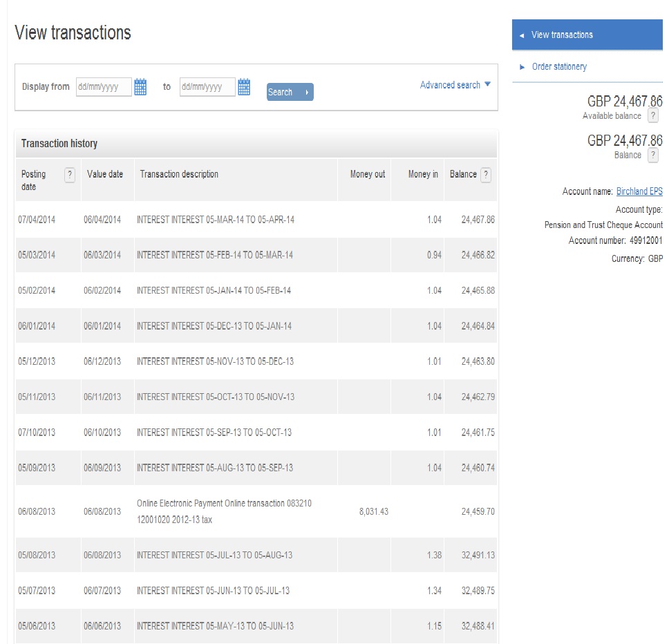
Task: Click the 1.15 money in amount
Action: point(434,626)
